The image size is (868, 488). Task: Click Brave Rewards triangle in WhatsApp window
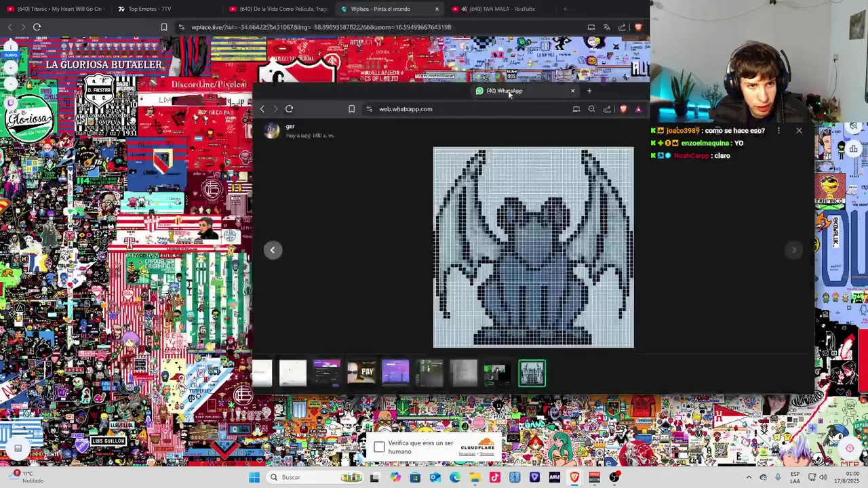[638, 109]
